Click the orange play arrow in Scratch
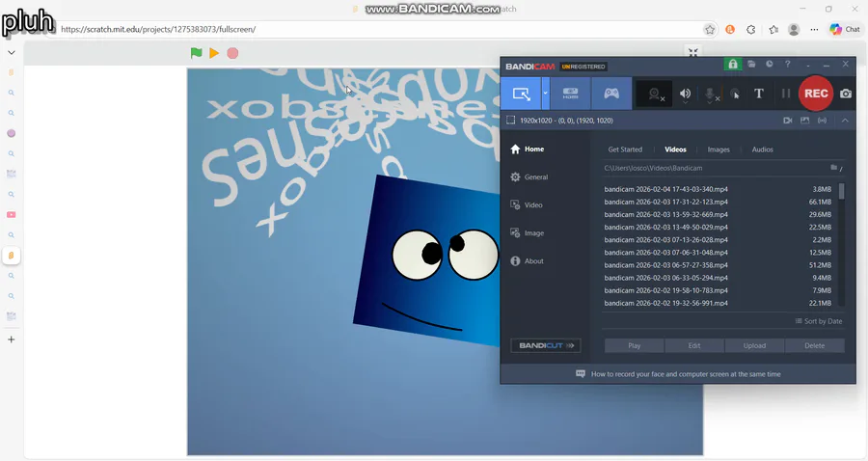The height and width of the screenshot is (461, 868). [x=214, y=53]
